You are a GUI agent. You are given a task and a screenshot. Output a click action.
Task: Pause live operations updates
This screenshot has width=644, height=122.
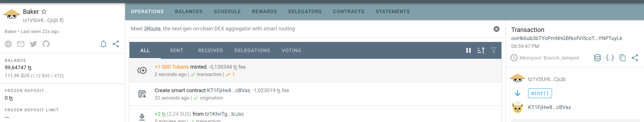(x=468, y=51)
